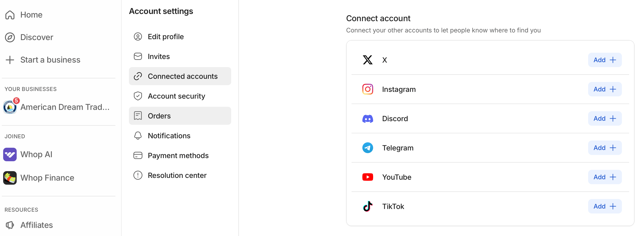Image resolution: width=644 pixels, height=236 pixels.
Task: Open the Whop Finance community
Action: point(47,178)
